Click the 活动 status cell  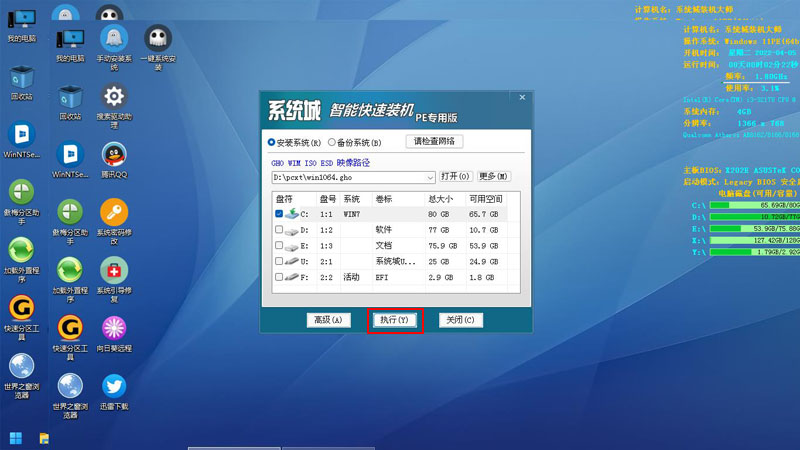352,277
